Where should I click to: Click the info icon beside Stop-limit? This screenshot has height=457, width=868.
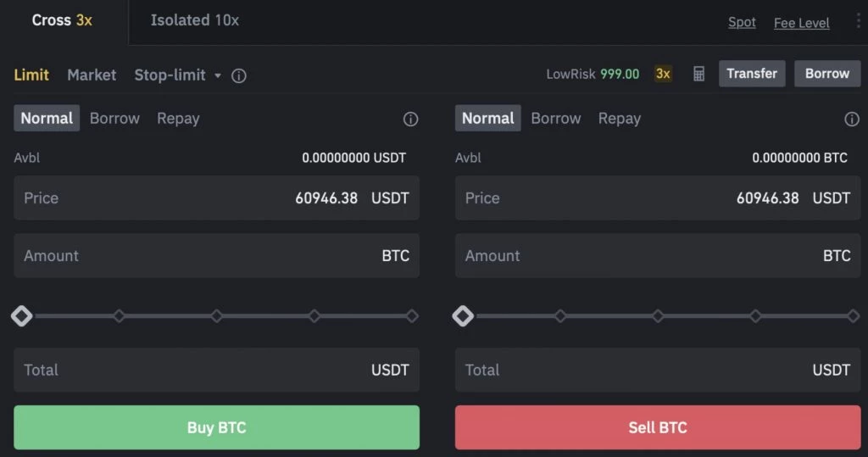239,75
